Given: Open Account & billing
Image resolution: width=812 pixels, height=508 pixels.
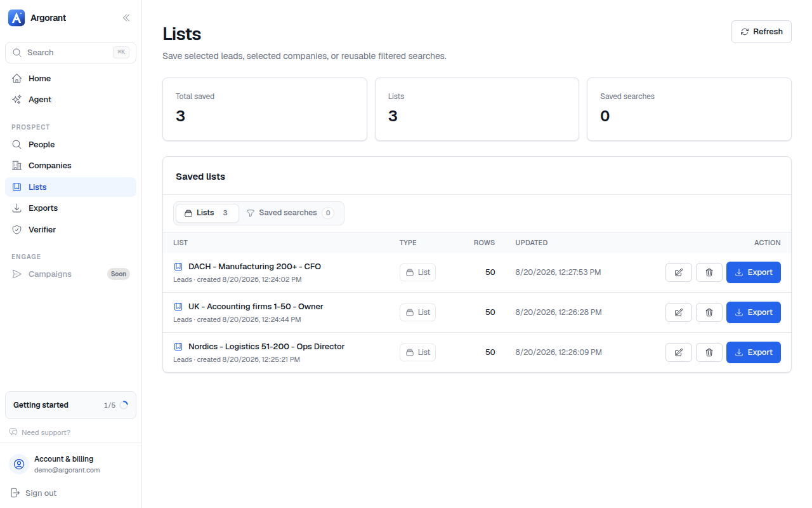Looking at the screenshot, I should pyautogui.click(x=70, y=464).
